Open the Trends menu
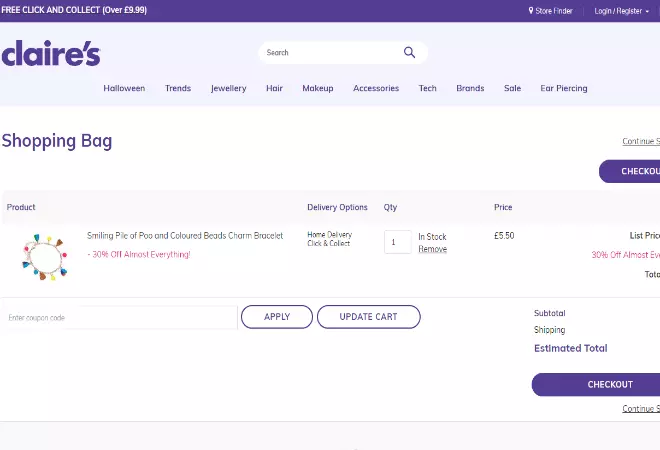Screen dimensions: 660x450 [x=178, y=88]
